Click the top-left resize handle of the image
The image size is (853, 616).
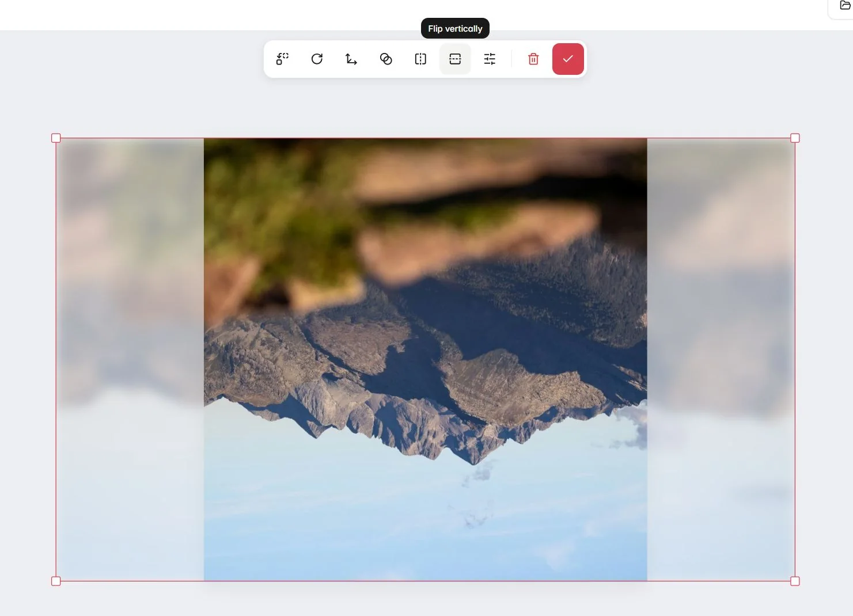point(56,138)
